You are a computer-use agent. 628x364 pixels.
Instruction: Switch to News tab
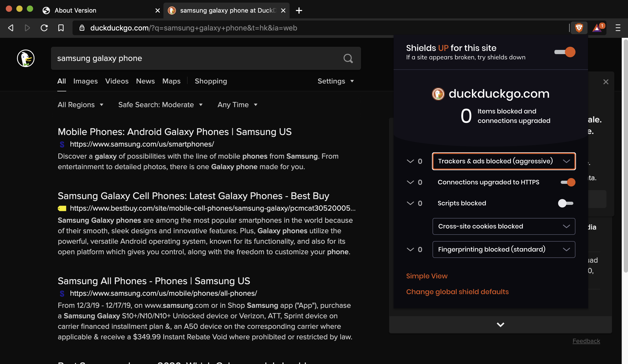click(145, 81)
